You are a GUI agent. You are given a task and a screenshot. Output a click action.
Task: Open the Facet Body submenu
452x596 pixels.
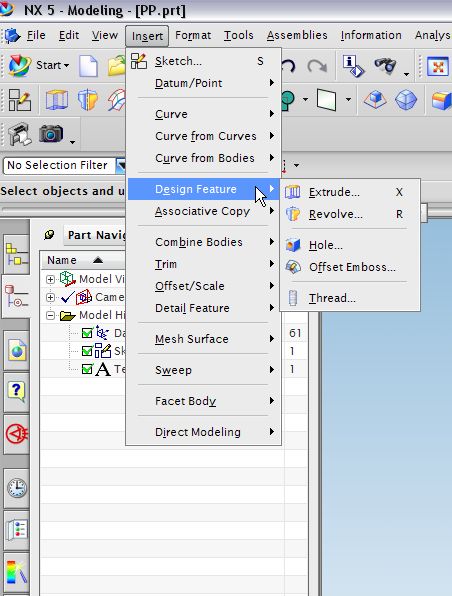coord(203,401)
